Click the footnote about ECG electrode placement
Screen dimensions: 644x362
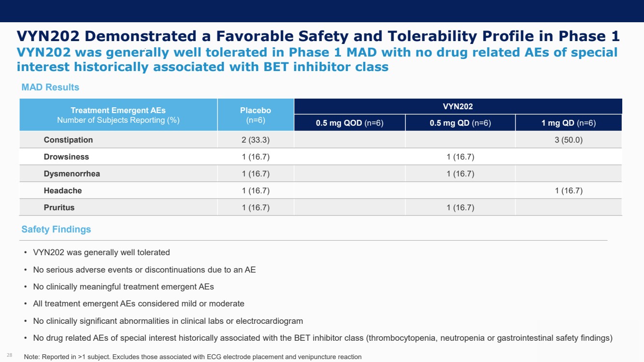[192, 357]
